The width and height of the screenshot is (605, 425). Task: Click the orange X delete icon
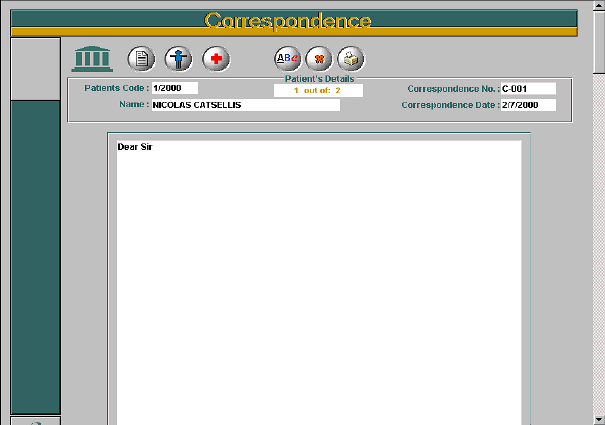pyautogui.click(x=319, y=59)
